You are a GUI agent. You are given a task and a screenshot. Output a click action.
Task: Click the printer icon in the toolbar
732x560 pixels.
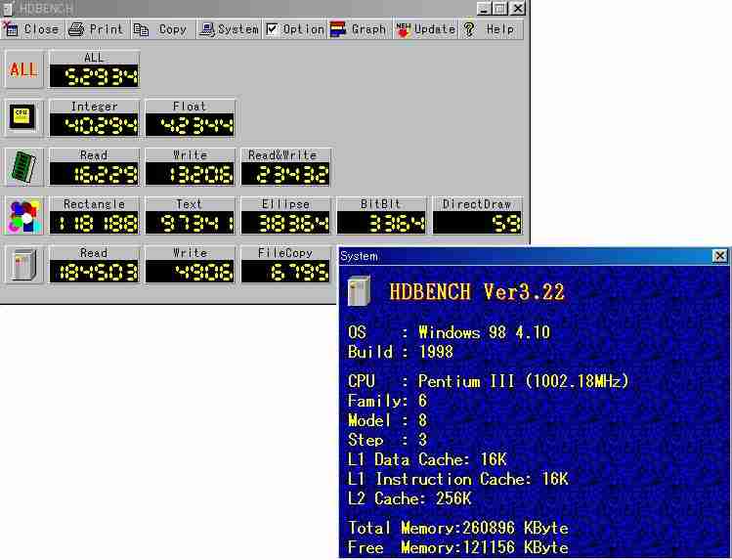pos(76,30)
